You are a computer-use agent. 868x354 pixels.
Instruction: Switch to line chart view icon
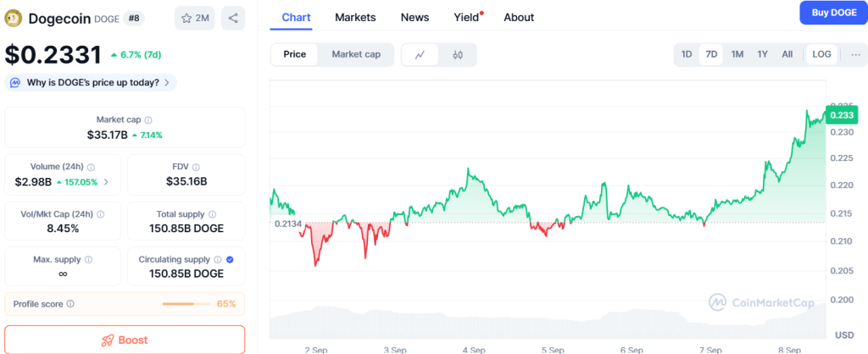[420, 54]
